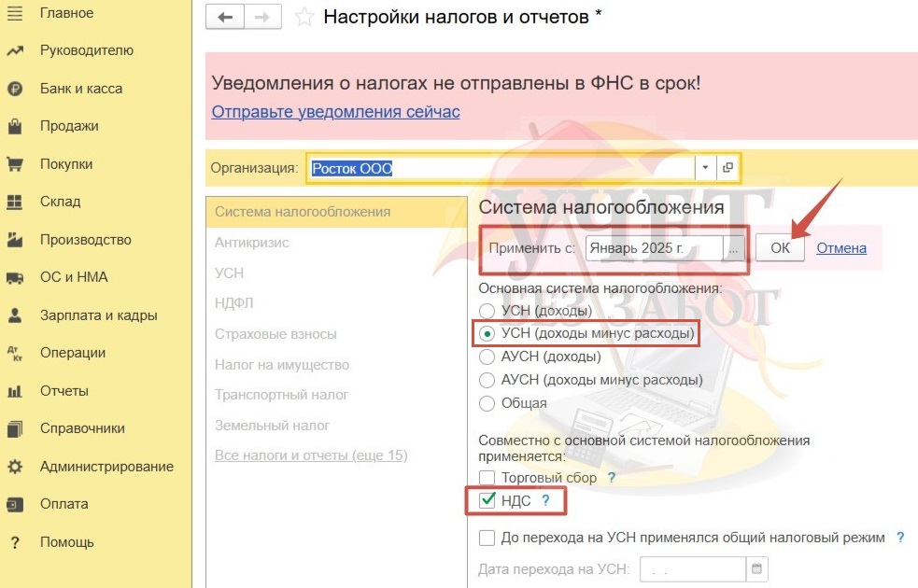The image size is (918, 588).
Task: Click the Применить с date field
Action: pyautogui.click(x=655, y=248)
